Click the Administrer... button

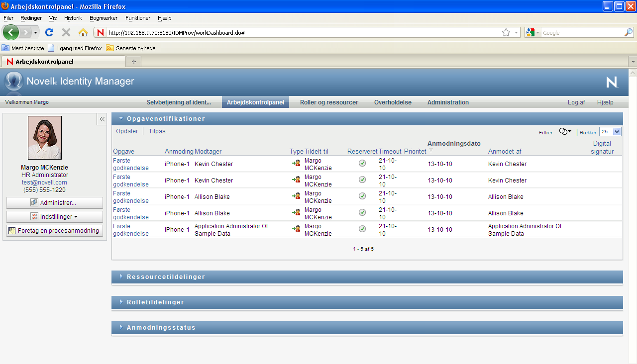[55, 203]
